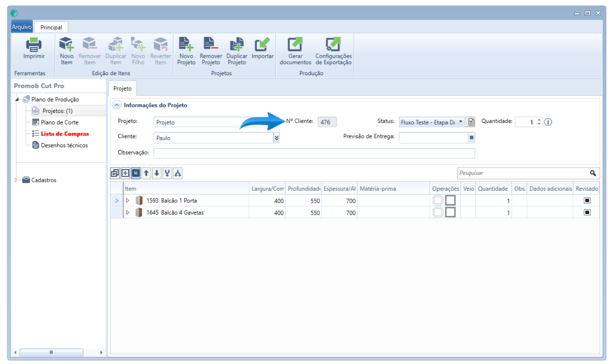Move item up with the up arrow icon
The height and width of the screenshot is (364, 615).
(146, 173)
